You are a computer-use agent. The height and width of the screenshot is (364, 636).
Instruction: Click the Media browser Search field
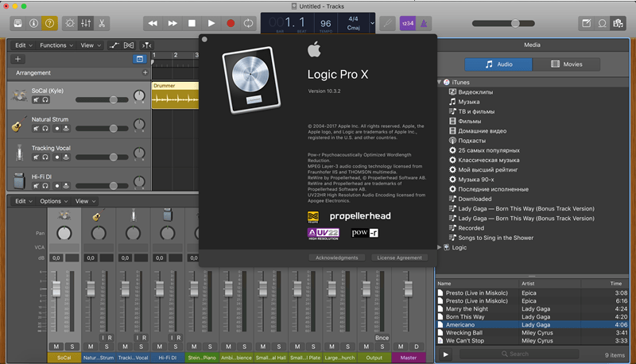click(x=519, y=354)
